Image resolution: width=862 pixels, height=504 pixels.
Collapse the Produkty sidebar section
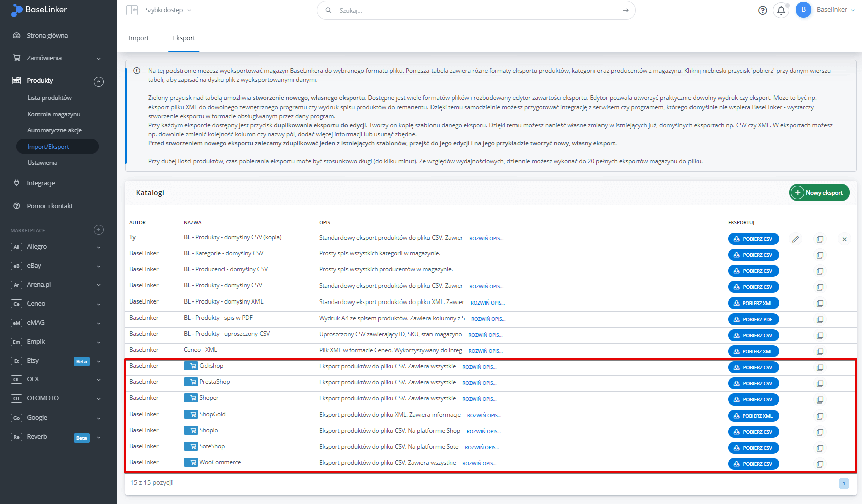coord(99,81)
